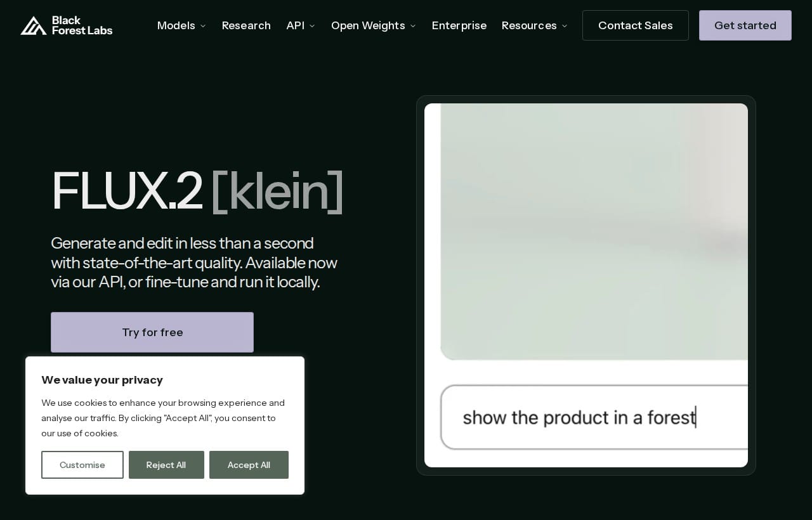
Task: Customise cookie preferences
Action: tap(82, 465)
